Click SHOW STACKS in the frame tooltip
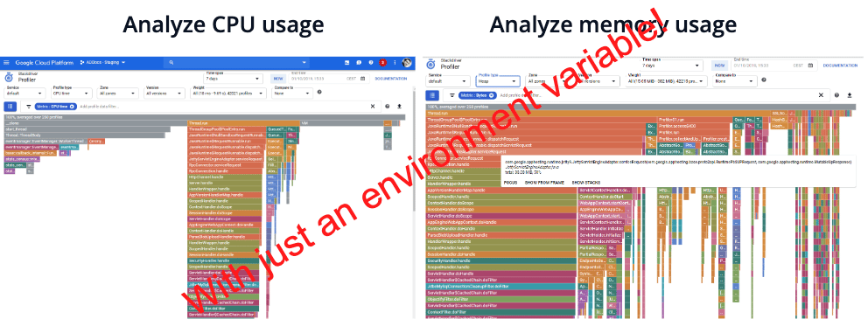Image resolution: width=868 pixels, height=333 pixels. point(586,183)
